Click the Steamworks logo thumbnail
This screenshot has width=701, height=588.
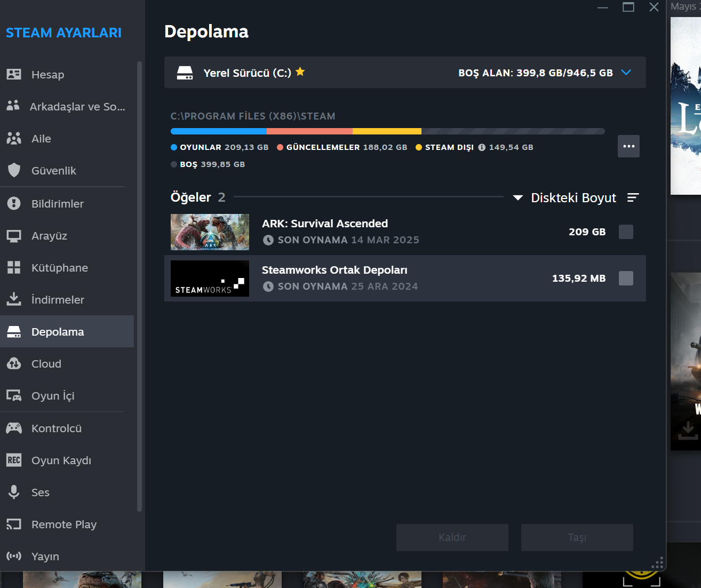tap(210, 279)
